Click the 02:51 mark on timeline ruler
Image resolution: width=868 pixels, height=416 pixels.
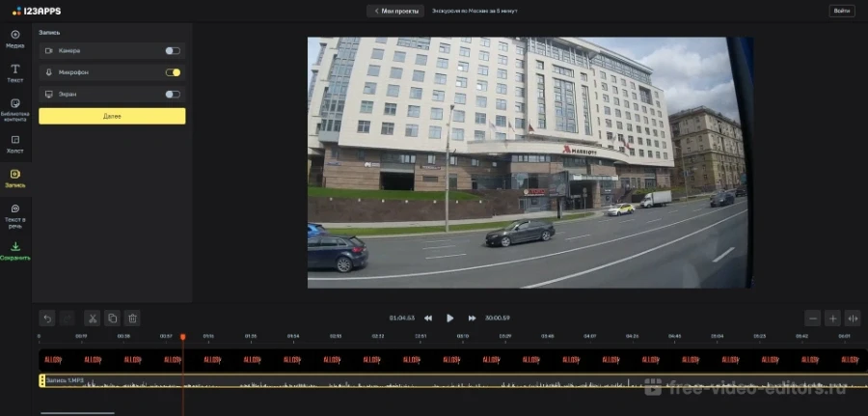click(420, 336)
